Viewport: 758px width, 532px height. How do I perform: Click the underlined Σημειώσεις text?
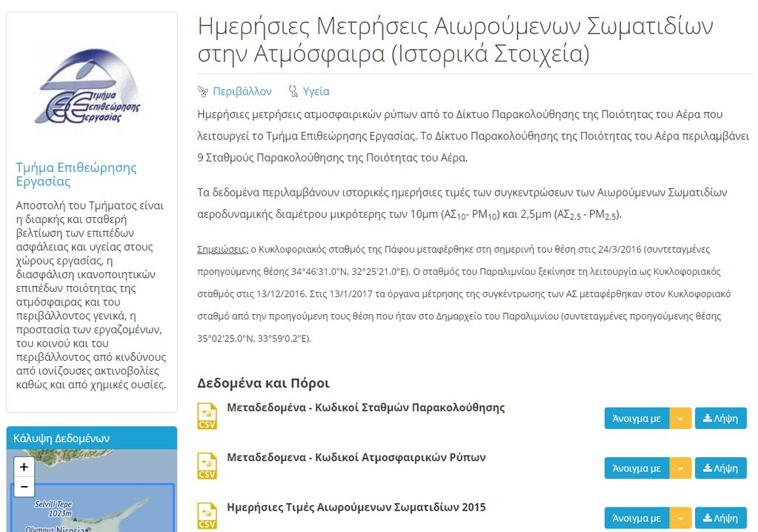click(222, 250)
